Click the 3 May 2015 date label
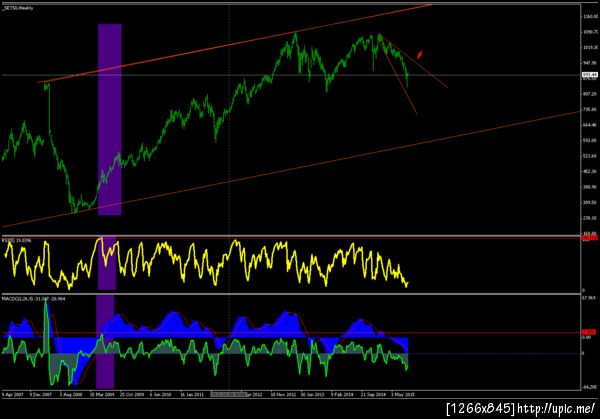The image size is (600, 419). (403, 394)
